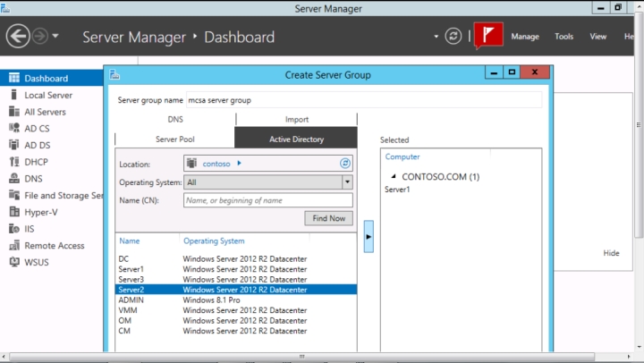Open the Manage menu
Screen dimensions: 644x363
click(525, 37)
